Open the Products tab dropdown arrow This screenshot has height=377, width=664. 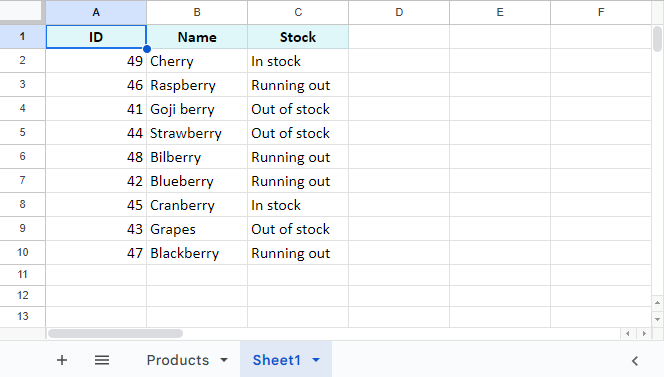pos(224,360)
